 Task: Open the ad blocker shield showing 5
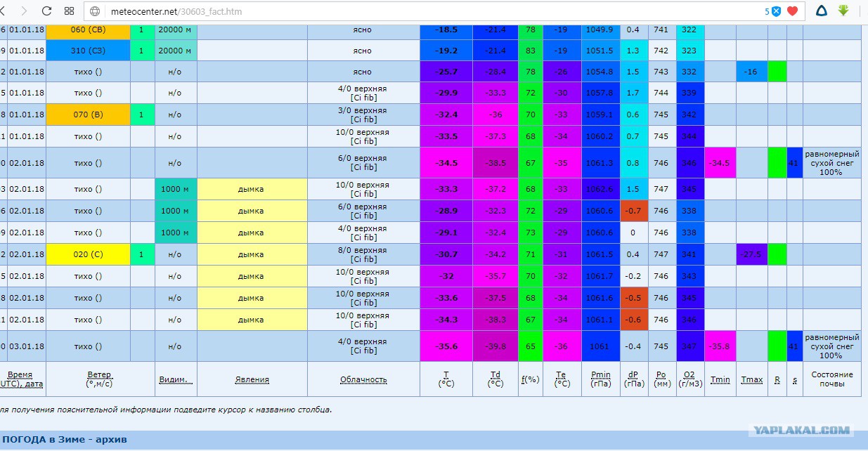pyautogui.click(x=773, y=11)
